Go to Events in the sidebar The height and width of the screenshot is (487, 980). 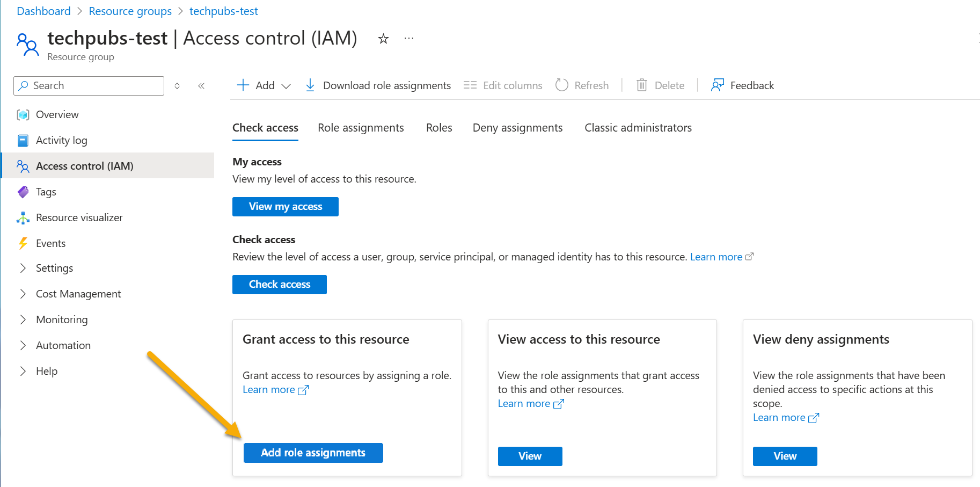[50, 243]
